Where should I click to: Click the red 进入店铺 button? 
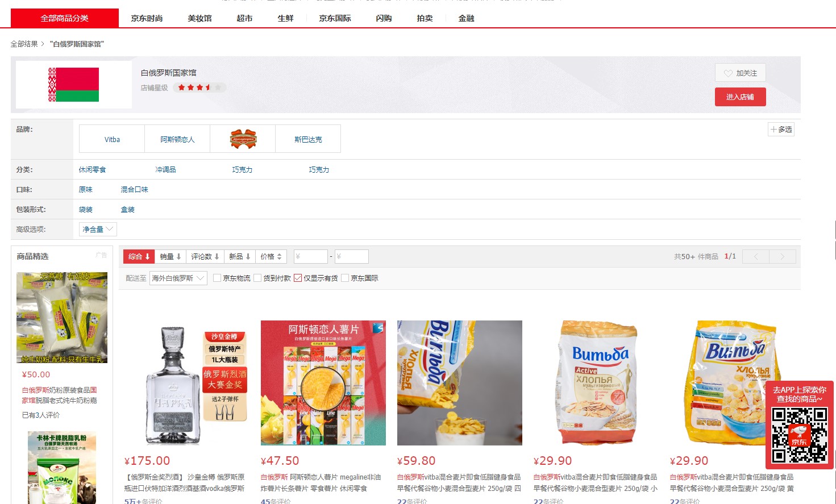[x=740, y=97]
